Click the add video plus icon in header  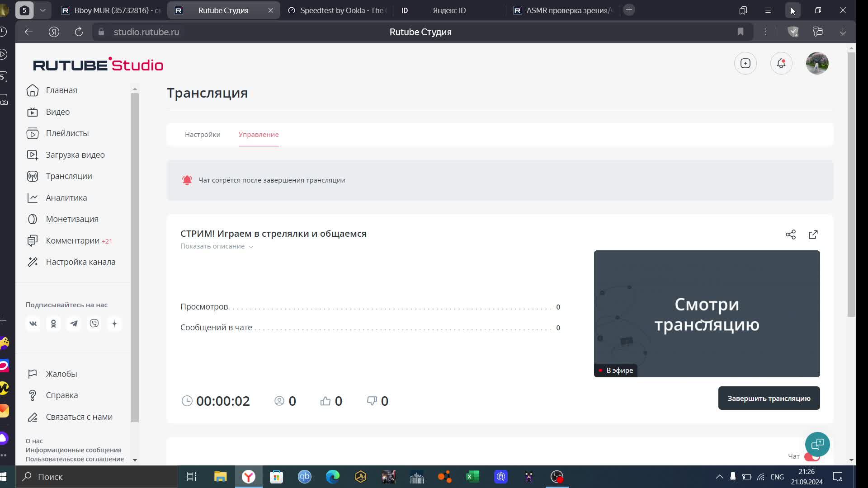745,63
